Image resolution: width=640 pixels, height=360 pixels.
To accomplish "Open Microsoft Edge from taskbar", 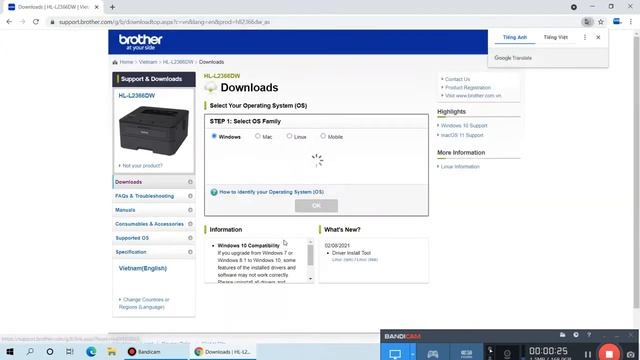I will click(91, 352).
